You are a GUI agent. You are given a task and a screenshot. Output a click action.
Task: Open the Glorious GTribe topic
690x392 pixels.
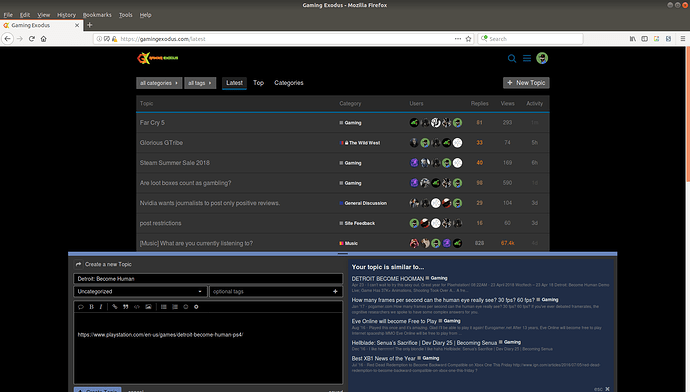tap(161, 143)
